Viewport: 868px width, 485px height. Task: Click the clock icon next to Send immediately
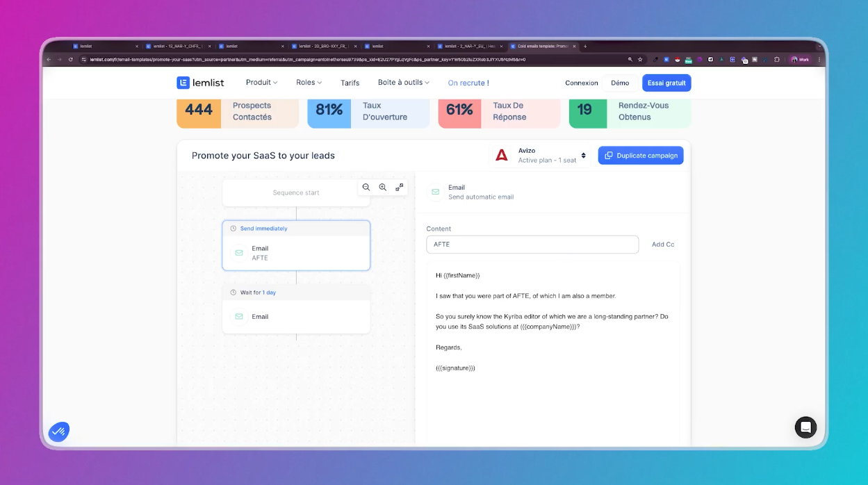pyautogui.click(x=234, y=229)
